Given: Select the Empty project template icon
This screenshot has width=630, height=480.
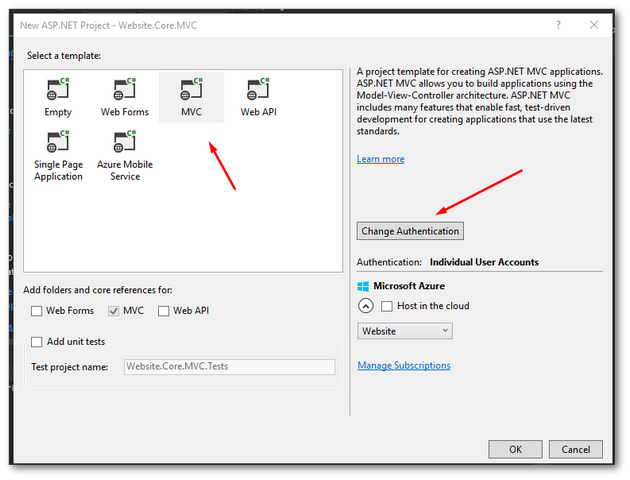Looking at the screenshot, I should pos(58,91).
